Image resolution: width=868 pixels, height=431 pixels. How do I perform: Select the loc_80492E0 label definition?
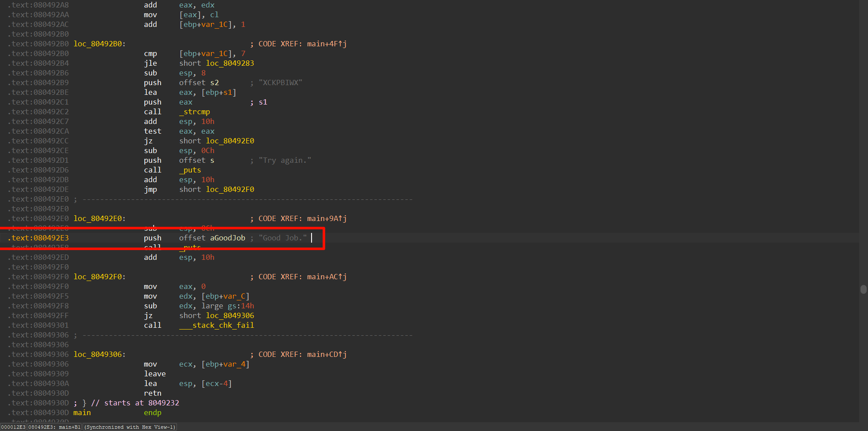(99, 218)
